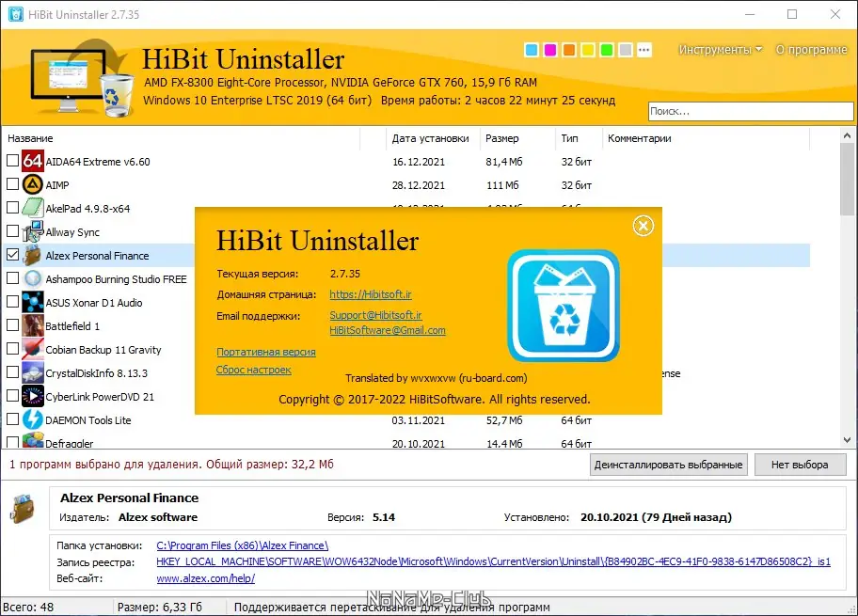This screenshot has width=858, height=616.
Task: Click the Деинсталлировать выбранные button
Action: (x=669, y=465)
